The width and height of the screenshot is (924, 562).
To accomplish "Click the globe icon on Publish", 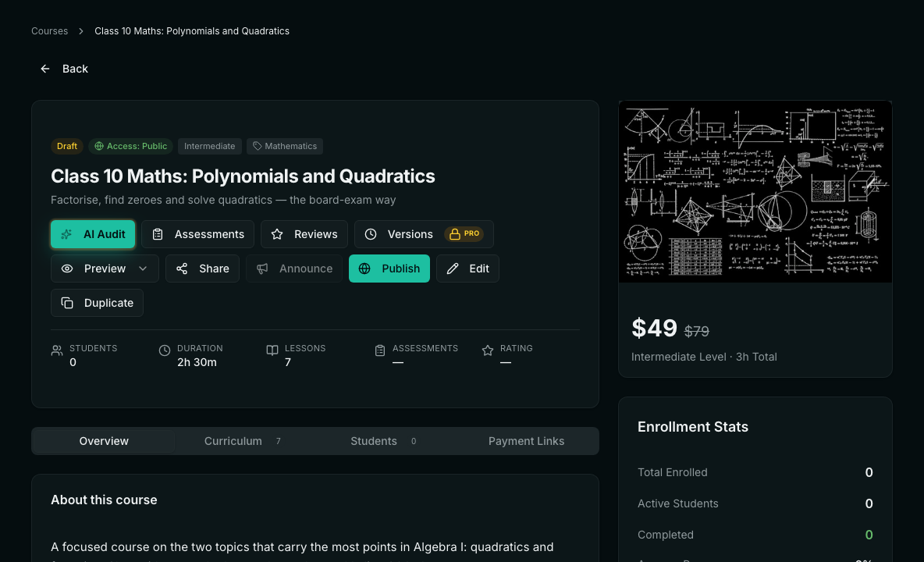I will [364, 269].
